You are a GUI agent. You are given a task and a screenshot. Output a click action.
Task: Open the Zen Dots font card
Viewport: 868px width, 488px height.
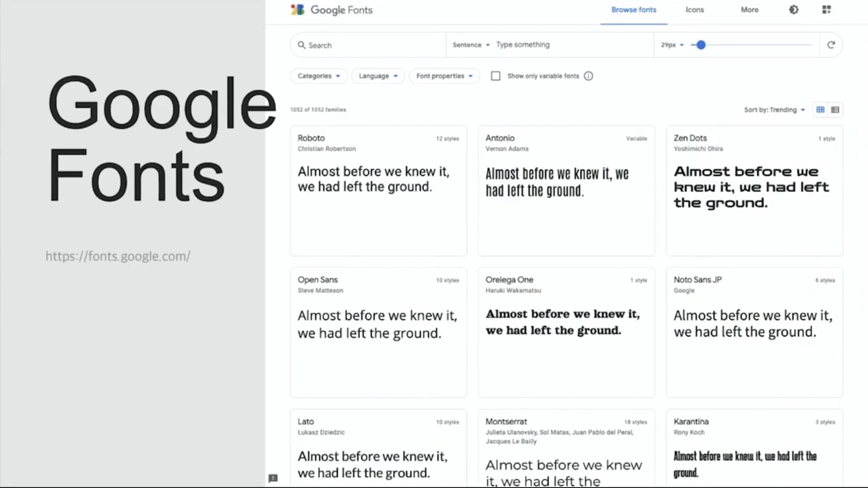coord(754,191)
